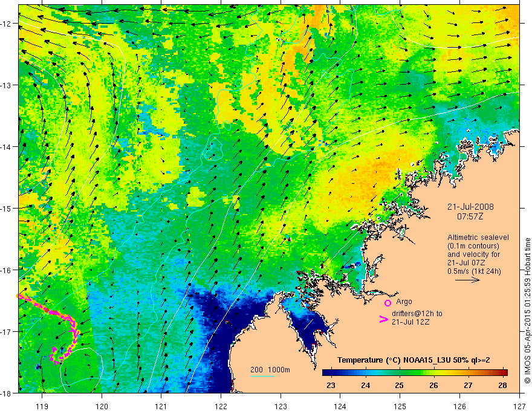Click the magenta drifters arrowhead legend symbol
This screenshot has width=532, height=411.
[383, 319]
